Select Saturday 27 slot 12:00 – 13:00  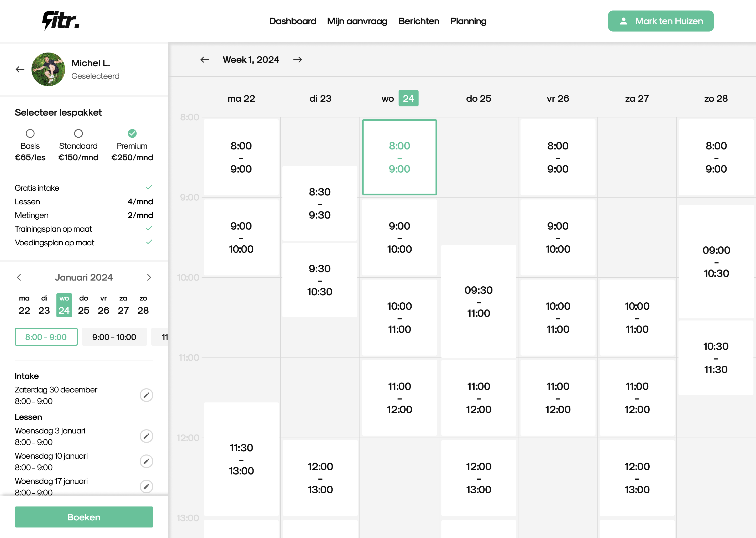point(637,478)
